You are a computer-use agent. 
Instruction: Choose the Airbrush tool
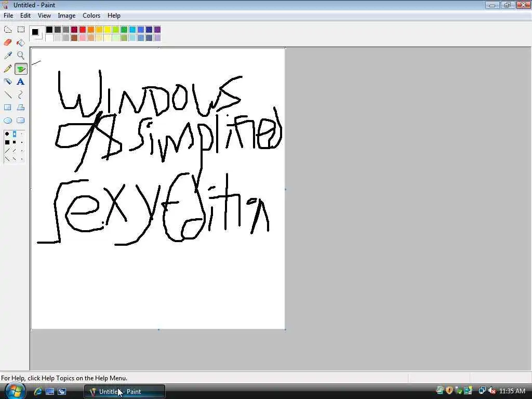click(x=8, y=82)
